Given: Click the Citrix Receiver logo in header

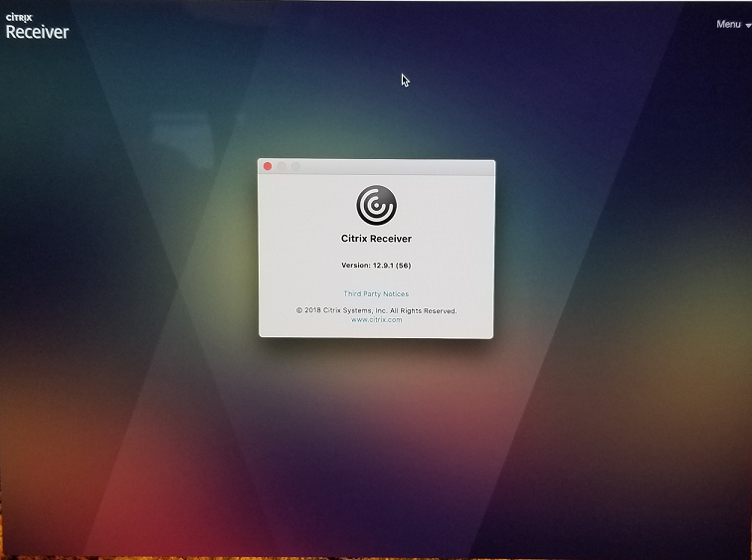Looking at the screenshot, I should pyautogui.click(x=37, y=27).
